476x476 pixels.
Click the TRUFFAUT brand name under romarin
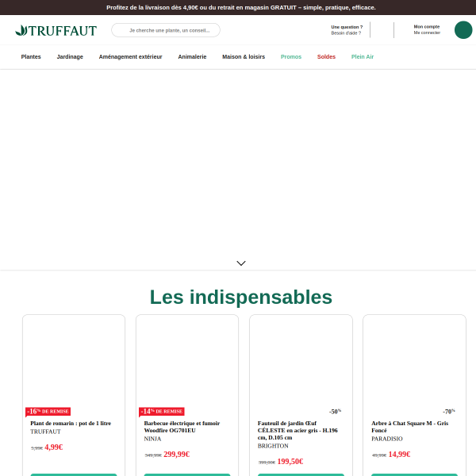(45, 432)
